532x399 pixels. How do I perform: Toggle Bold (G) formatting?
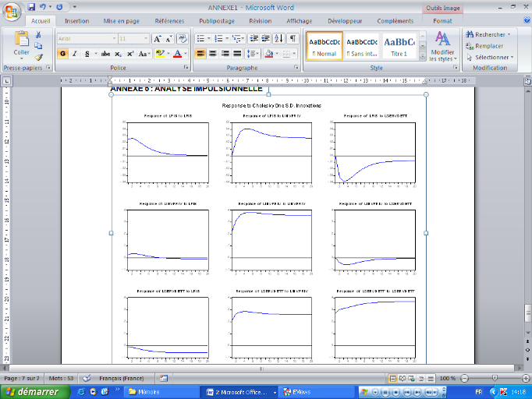click(62, 54)
